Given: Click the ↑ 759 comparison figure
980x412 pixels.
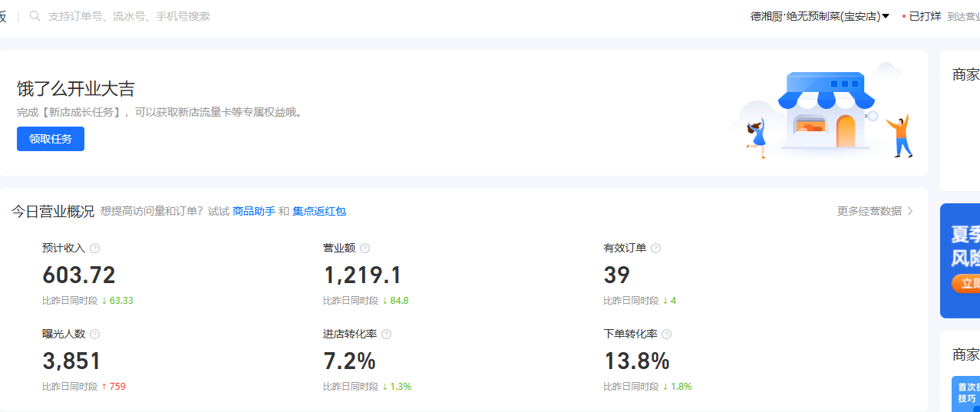Looking at the screenshot, I should pyautogui.click(x=114, y=386).
